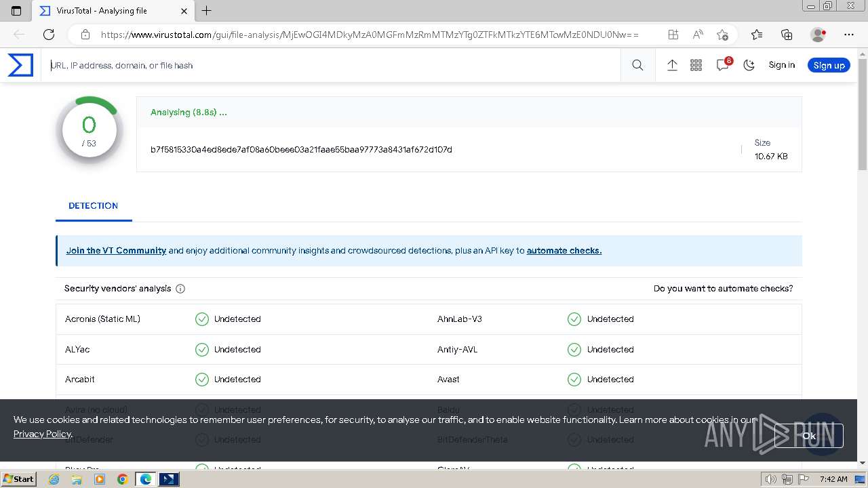Click the browser back arrow
This screenshot has width=868, height=488.
coord(19,35)
